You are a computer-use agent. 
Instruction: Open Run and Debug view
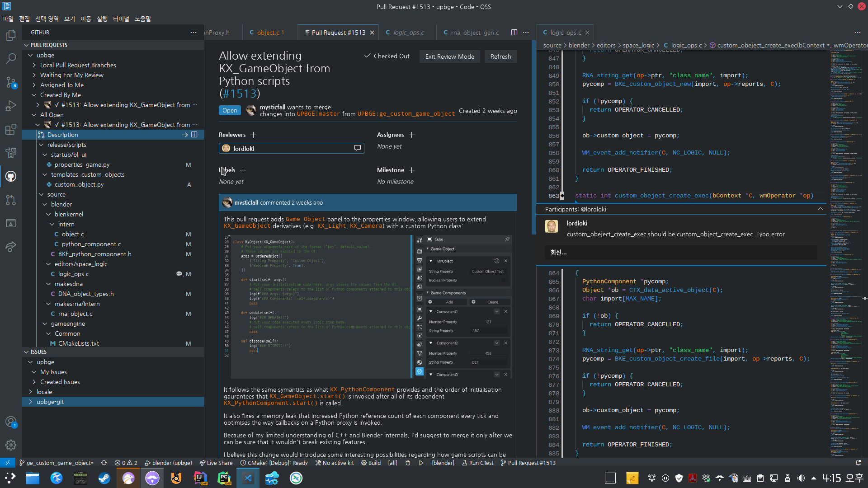[x=11, y=106]
